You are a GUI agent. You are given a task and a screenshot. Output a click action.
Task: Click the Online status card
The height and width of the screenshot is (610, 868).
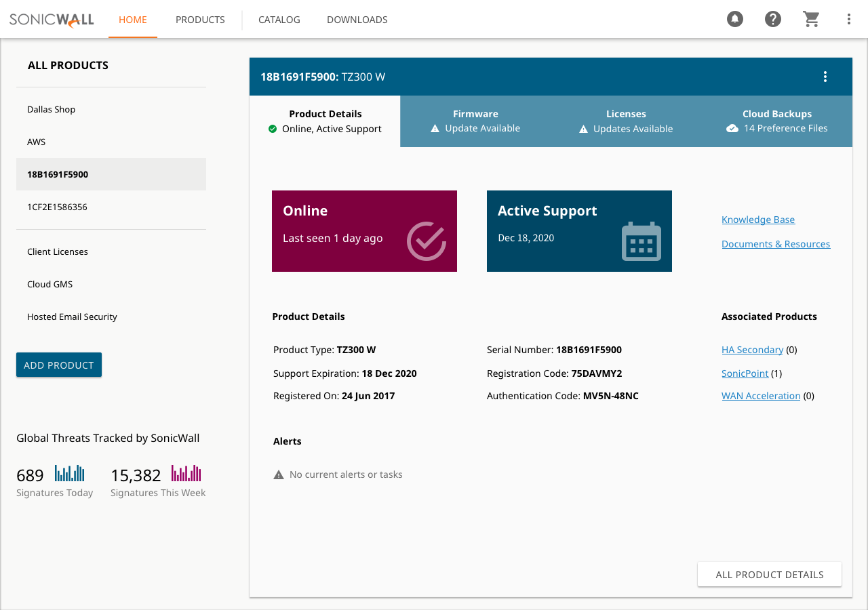[364, 231]
